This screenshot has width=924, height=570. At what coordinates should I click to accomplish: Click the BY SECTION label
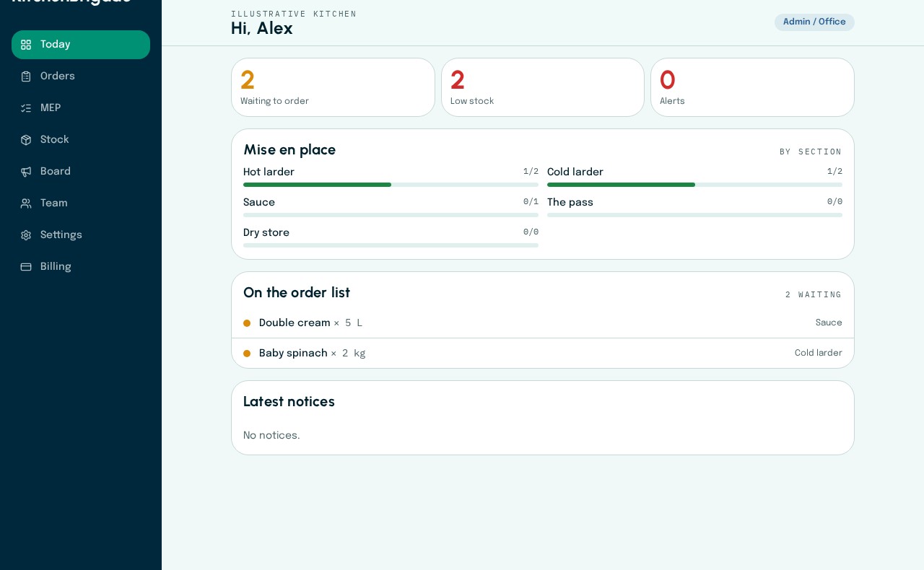811,152
